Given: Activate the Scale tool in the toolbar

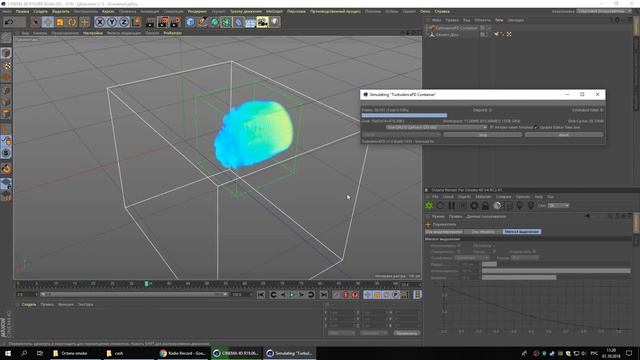Looking at the screenshot, I should [60, 22].
